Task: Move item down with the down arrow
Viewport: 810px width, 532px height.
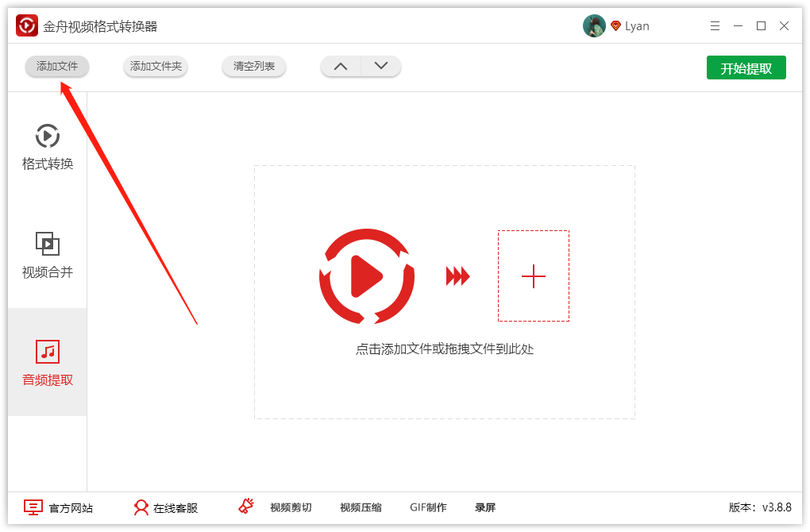Action: (x=381, y=66)
